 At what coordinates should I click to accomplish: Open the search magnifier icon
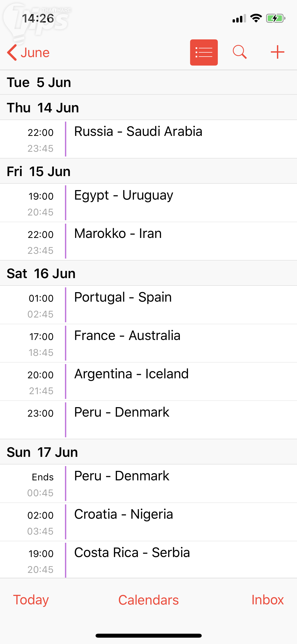240,52
